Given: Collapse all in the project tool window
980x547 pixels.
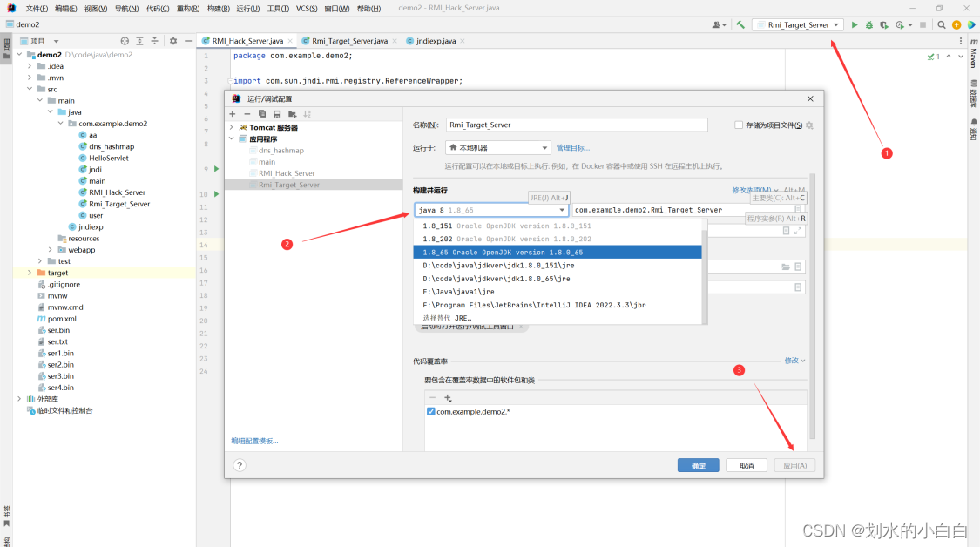Looking at the screenshot, I should click(x=154, y=41).
